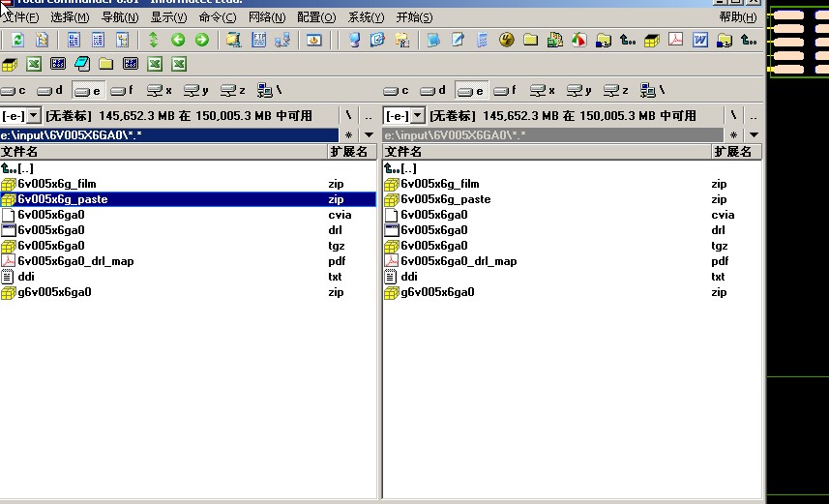This screenshot has height=504, width=829.
Task: Open right panel directory history arrow
Action: click(x=754, y=134)
